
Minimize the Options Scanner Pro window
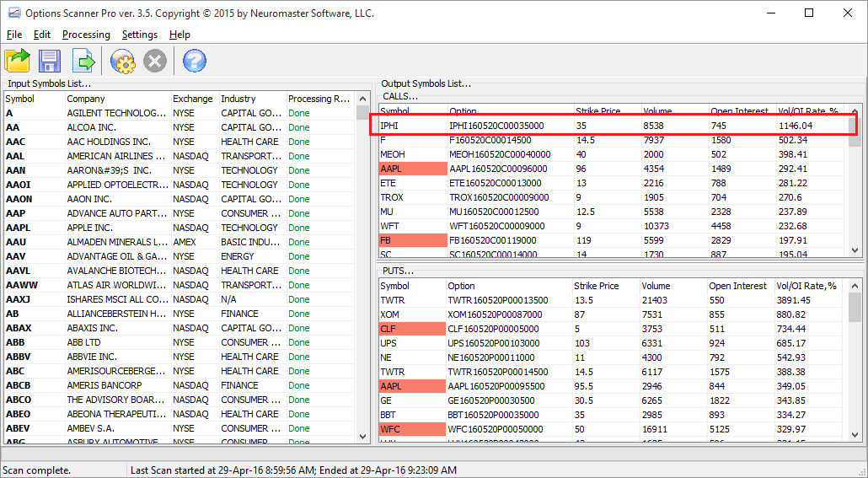(770, 13)
